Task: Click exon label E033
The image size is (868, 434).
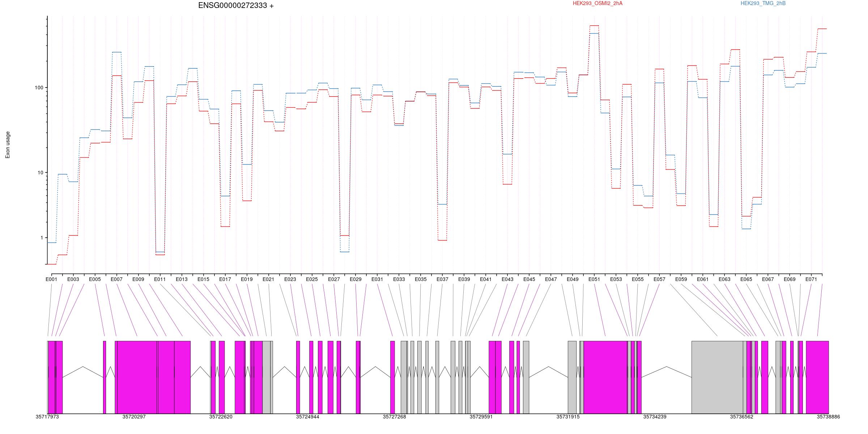Action: point(399,279)
